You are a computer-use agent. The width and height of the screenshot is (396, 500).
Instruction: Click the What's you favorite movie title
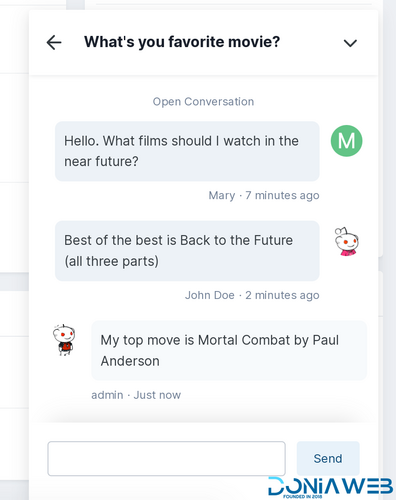182,42
